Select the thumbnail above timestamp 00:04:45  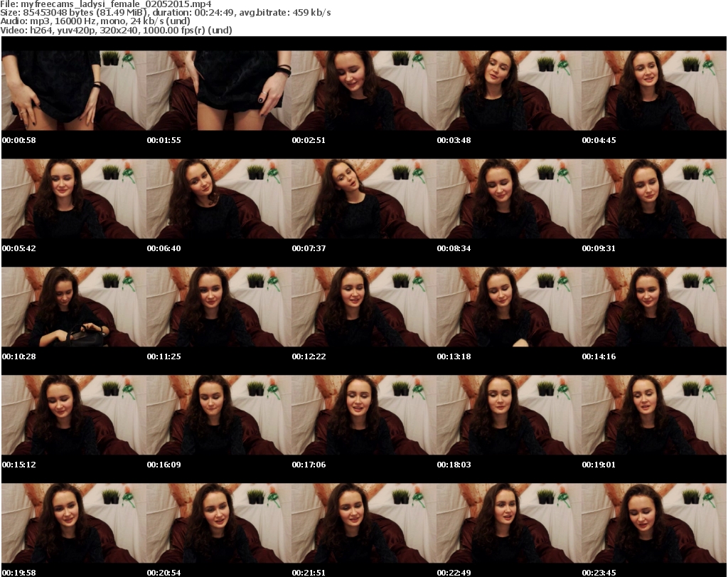click(x=654, y=90)
